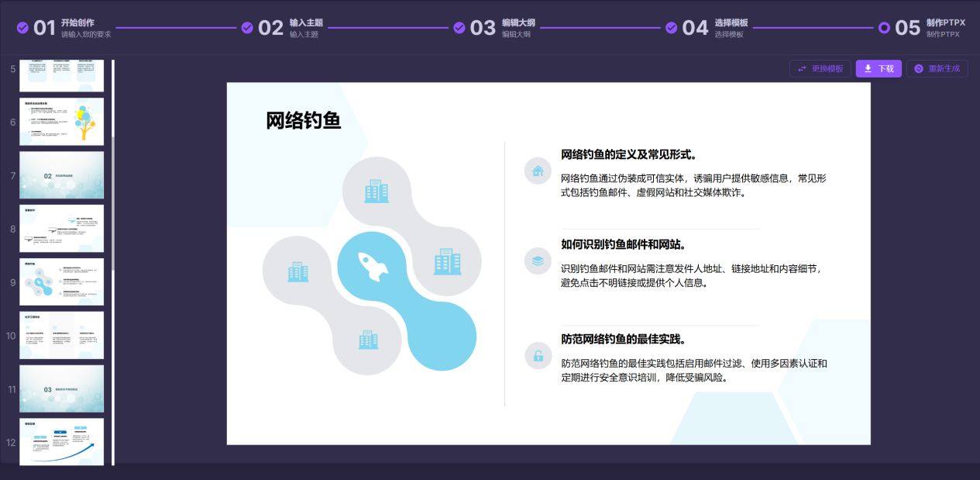Click the house icon beside the first heading
The image size is (980, 480).
pyautogui.click(x=538, y=171)
